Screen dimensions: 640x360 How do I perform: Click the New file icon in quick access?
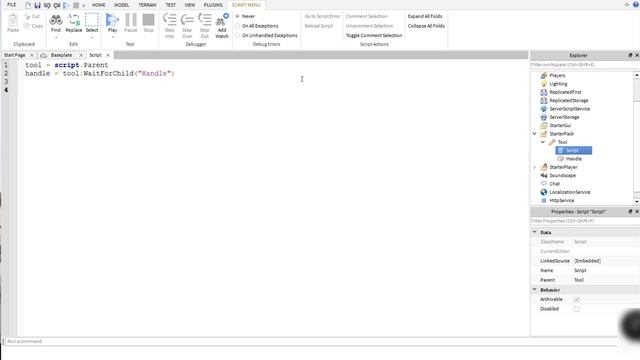28,5
